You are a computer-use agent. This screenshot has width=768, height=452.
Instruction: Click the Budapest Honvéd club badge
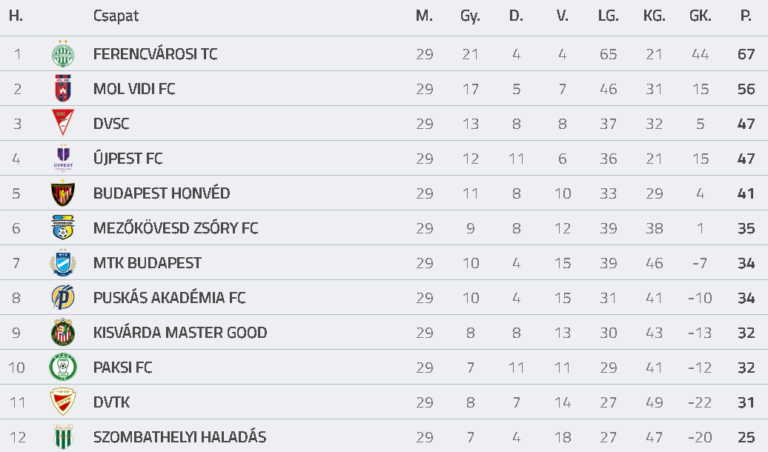[x=63, y=193]
